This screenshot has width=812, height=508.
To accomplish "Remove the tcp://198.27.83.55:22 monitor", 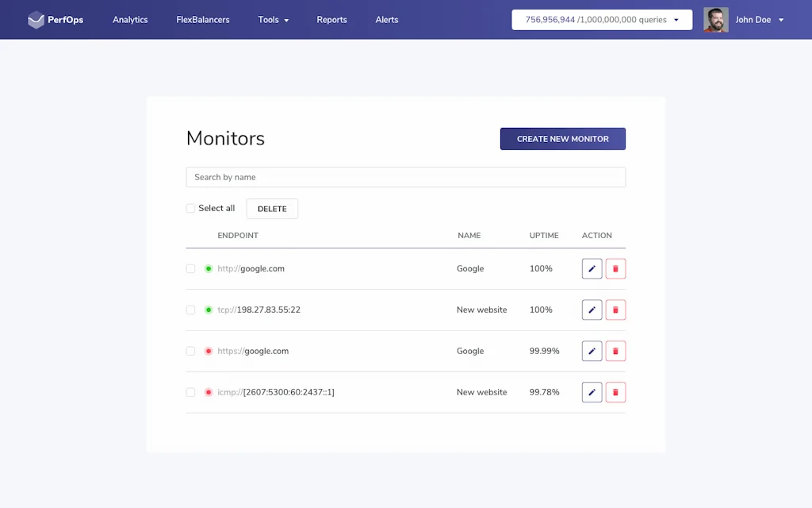I will pyautogui.click(x=615, y=310).
